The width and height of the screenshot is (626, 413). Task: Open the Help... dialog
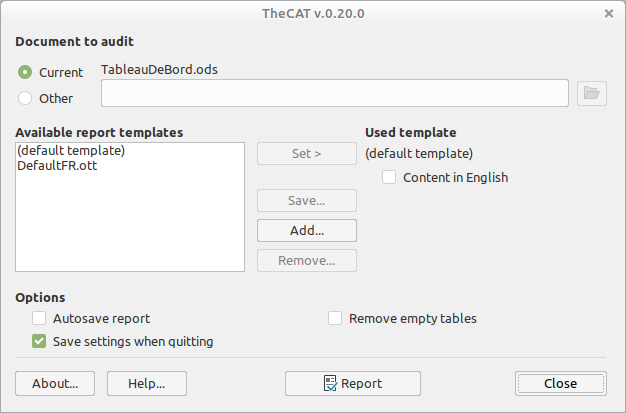[147, 383]
